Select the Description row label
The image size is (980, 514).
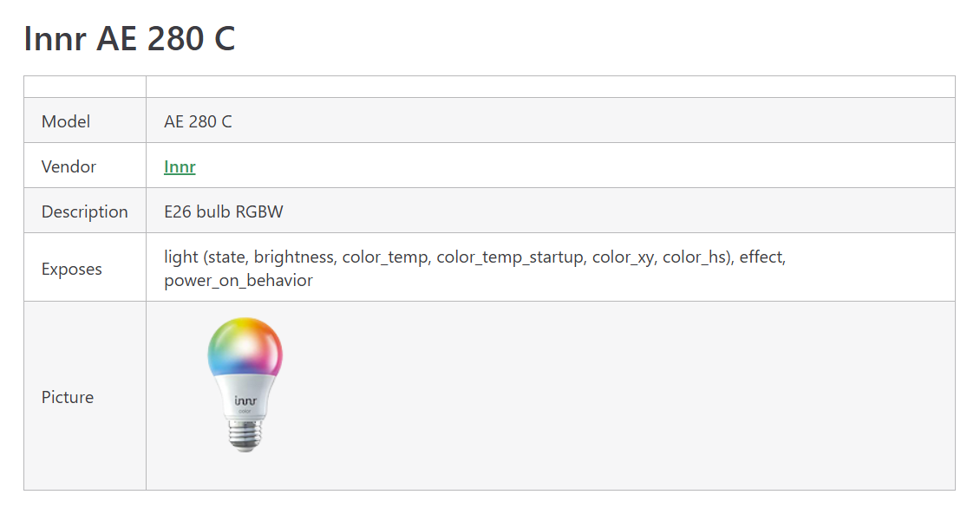point(84,211)
